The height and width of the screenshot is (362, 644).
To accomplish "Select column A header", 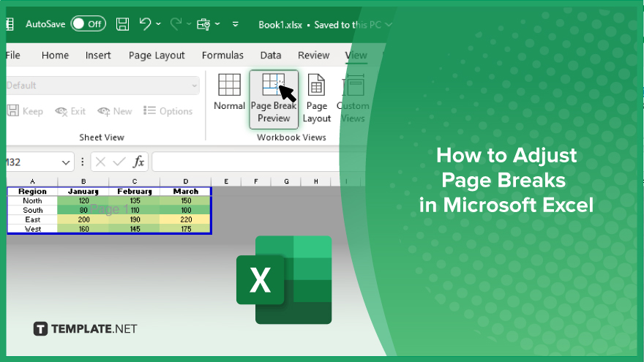I will 32,181.
